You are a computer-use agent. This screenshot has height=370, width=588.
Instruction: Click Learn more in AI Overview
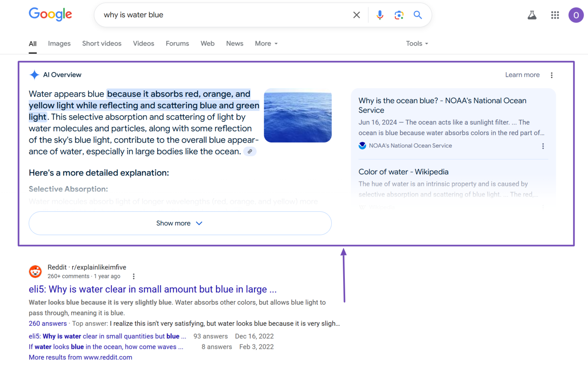click(522, 75)
